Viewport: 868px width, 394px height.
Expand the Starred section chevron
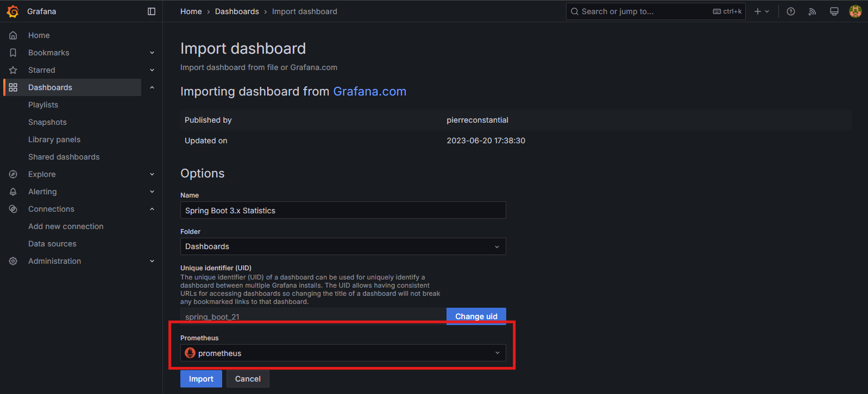click(x=152, y=70)
